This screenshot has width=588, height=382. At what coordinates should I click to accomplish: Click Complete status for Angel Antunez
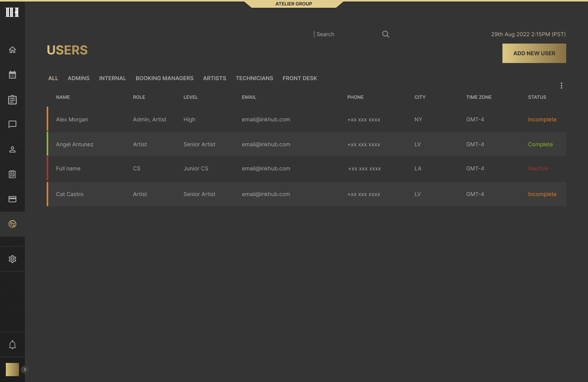point(540,144)
